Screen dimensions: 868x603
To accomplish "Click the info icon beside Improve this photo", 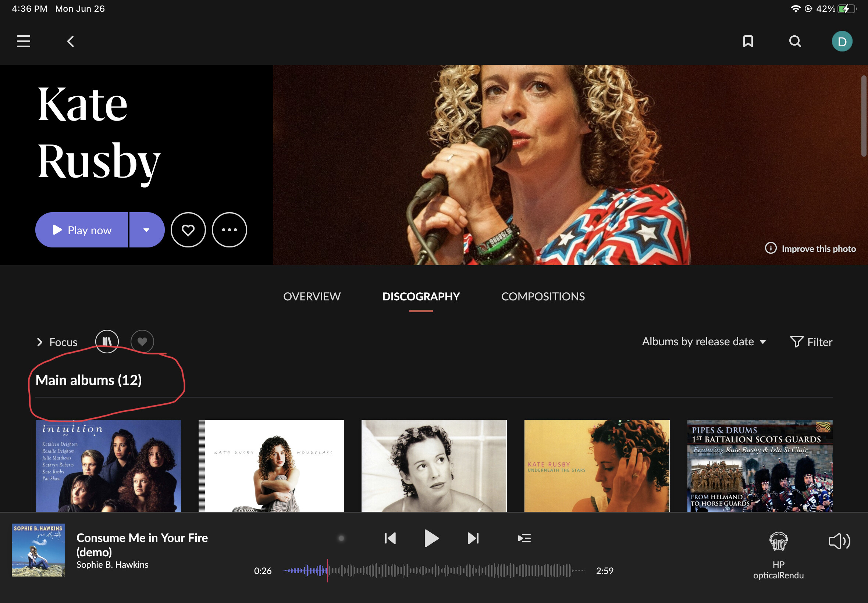I will [771, 248].
